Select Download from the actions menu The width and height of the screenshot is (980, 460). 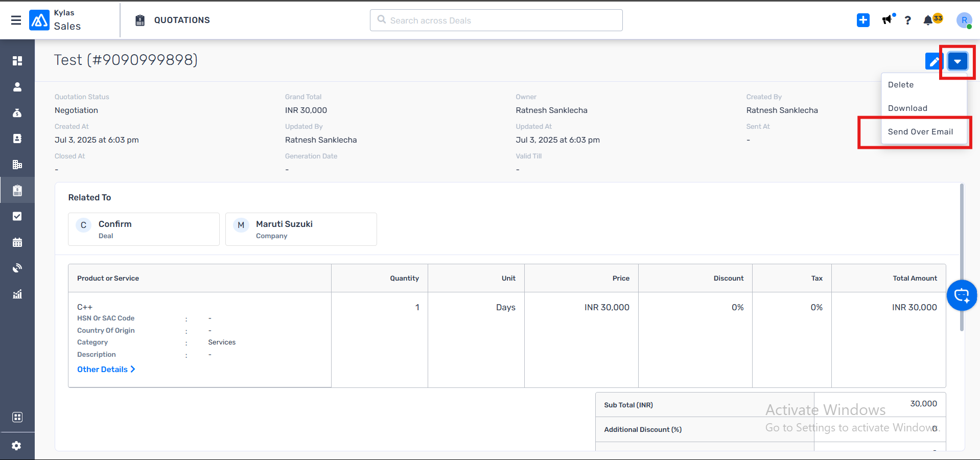click(924, 108)
